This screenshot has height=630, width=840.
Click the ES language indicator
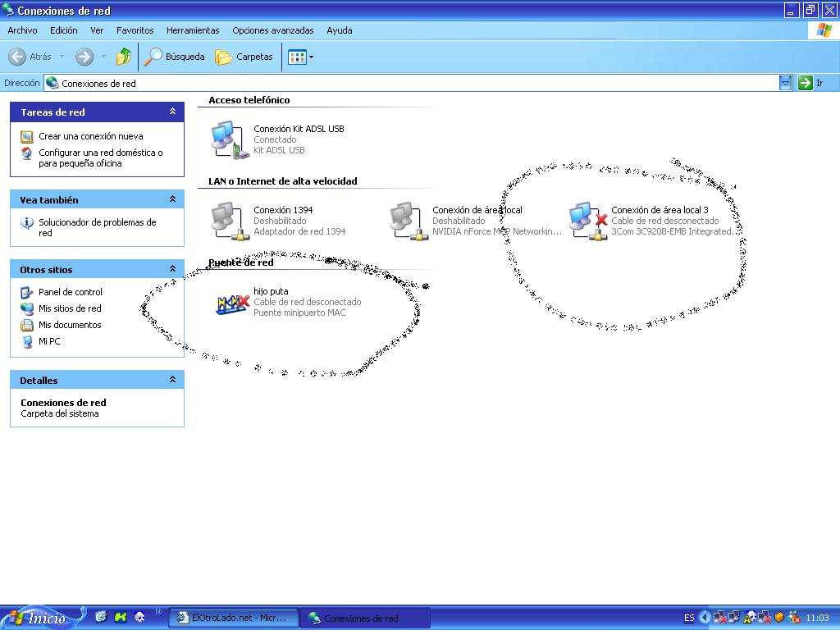coord(689,619)
